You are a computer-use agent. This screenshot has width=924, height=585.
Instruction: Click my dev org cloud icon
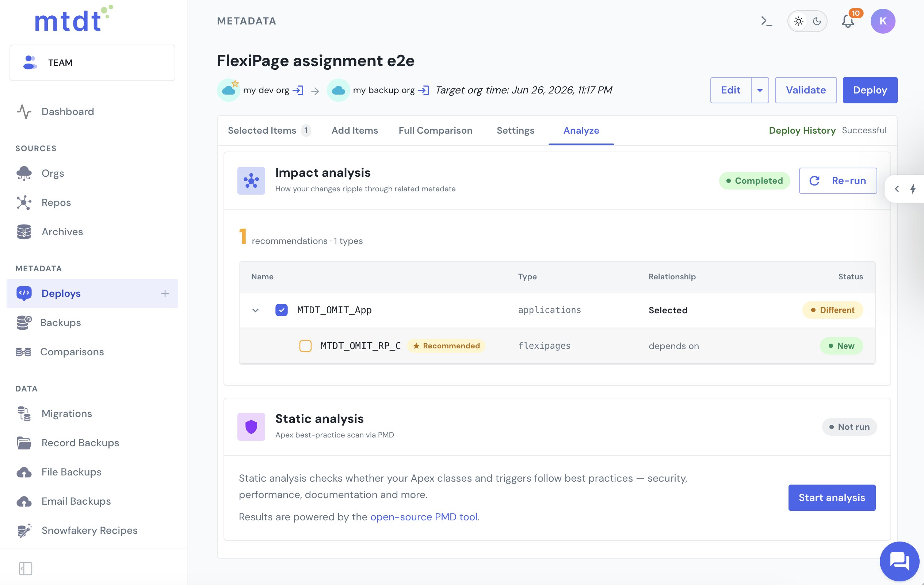pyautogui.click(x=229, y=90)
